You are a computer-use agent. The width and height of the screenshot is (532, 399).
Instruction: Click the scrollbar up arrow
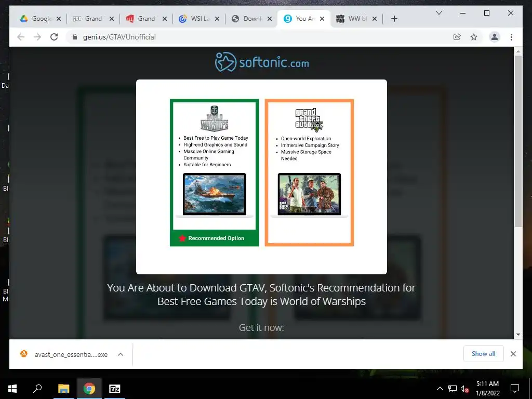tap(518, 51)
